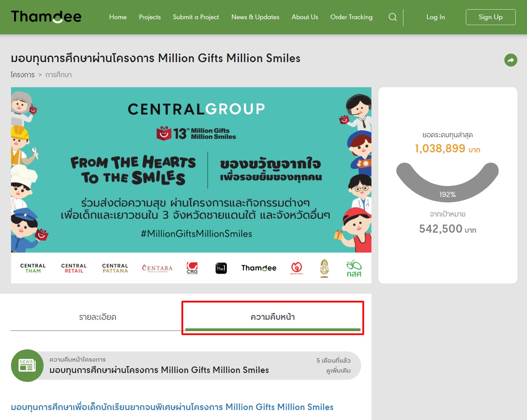
Task: Click the Central Pattana logo
Action: (x=115, y=268)
